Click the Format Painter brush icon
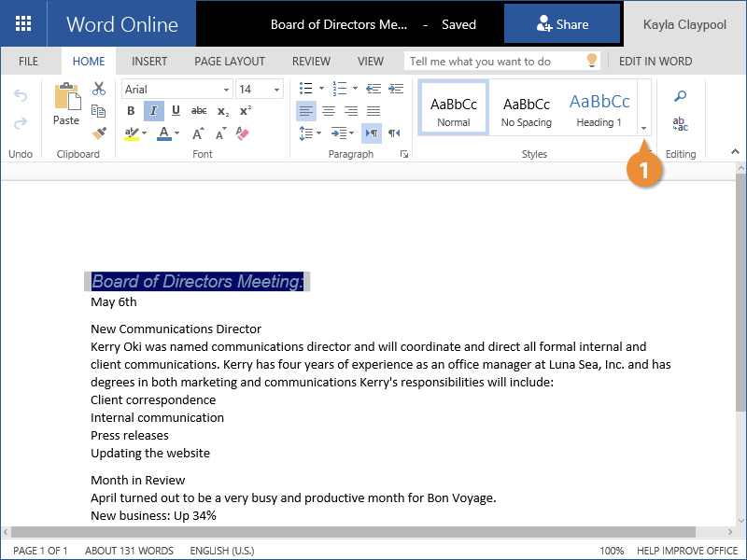This screenshot has height=560, width=747. click(99, 133)
